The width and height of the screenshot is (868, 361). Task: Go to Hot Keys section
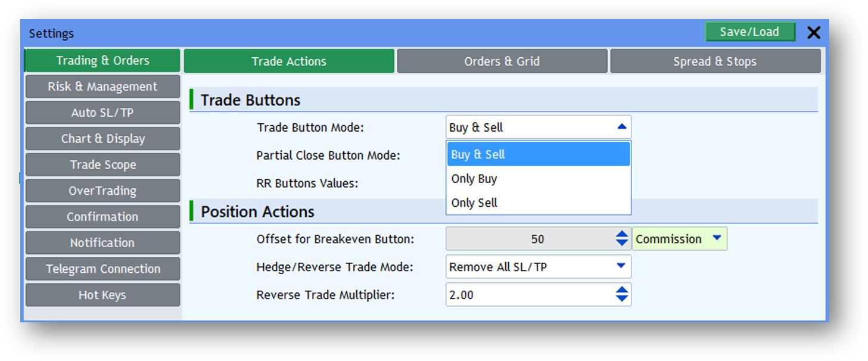(x=102, y=295)
